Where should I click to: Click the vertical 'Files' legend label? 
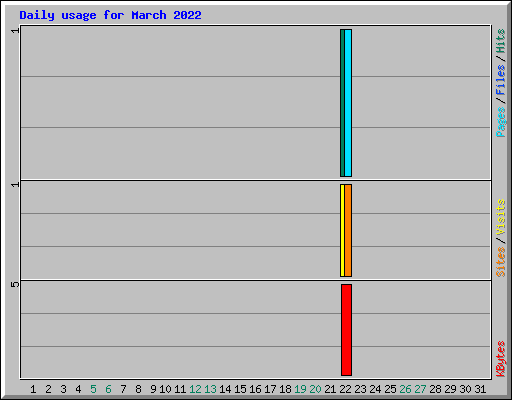[x=500, y=79]
